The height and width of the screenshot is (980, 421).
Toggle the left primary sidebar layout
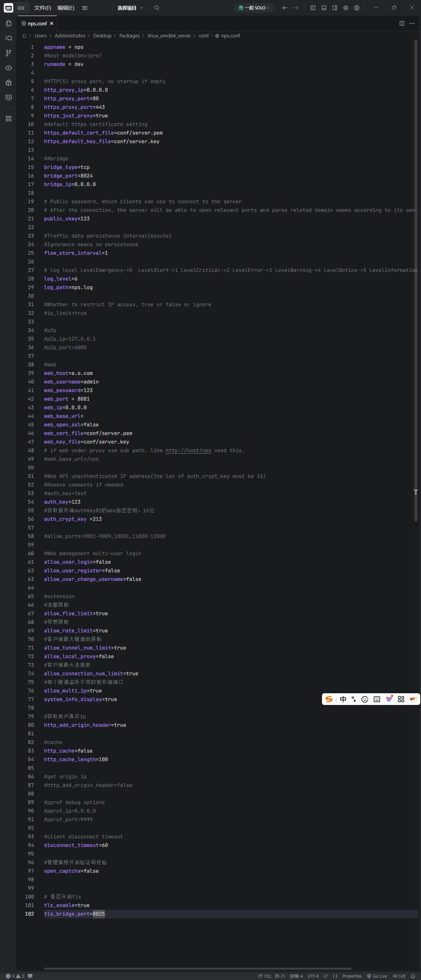click(x=313, y=8)
